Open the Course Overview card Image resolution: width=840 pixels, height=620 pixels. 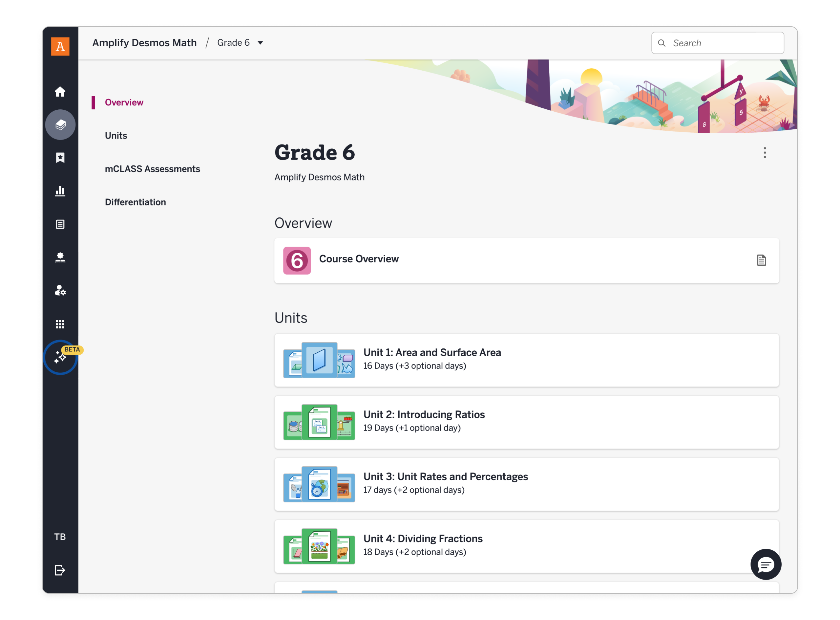click(528, 261)
